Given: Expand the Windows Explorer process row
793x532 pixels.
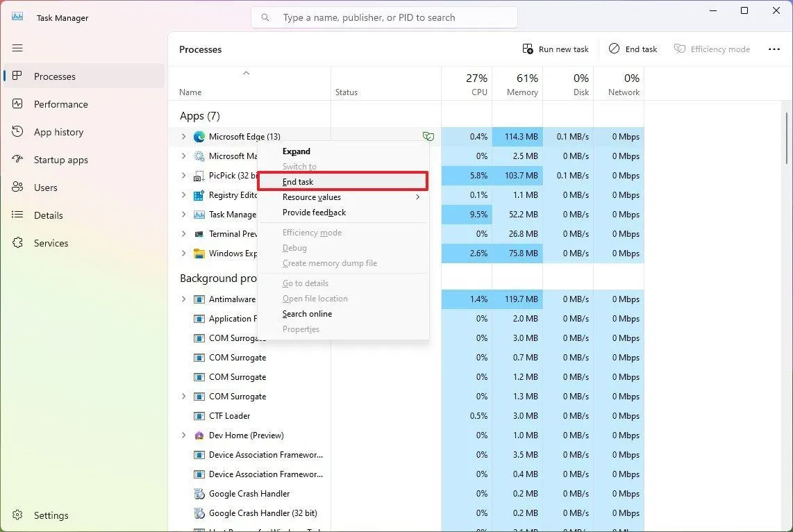Looking at the screenshot, I should [183, 253].
